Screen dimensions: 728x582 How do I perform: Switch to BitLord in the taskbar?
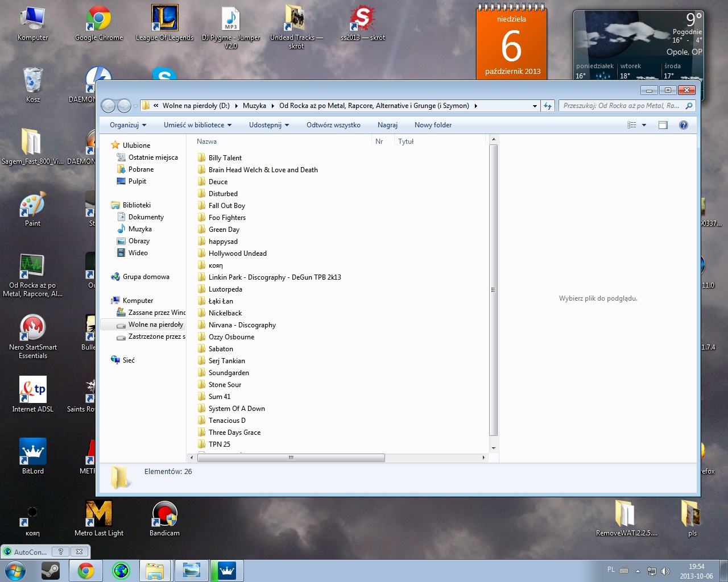(x=227, y=571)
